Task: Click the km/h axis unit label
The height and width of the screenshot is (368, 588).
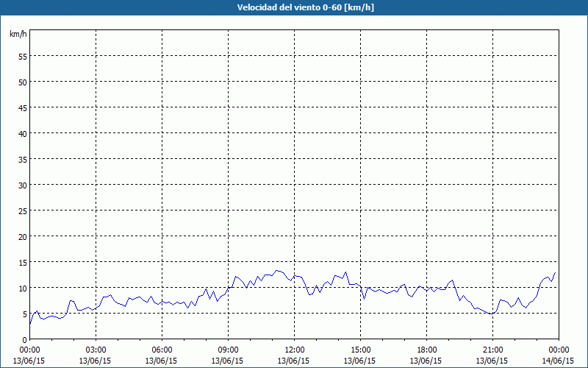Action: pos(18,34)
